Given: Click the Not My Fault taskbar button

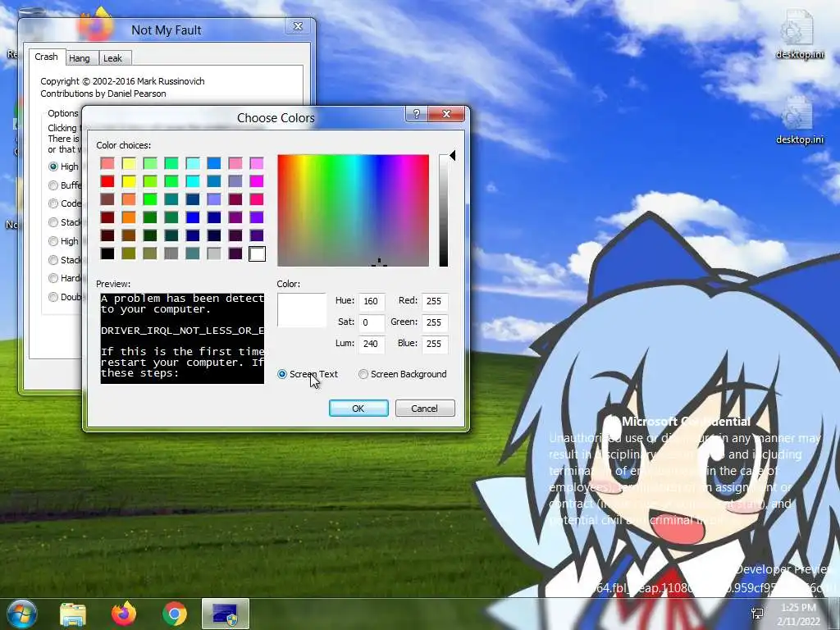Looking at the screenshot, I should [x=225, y=614].
